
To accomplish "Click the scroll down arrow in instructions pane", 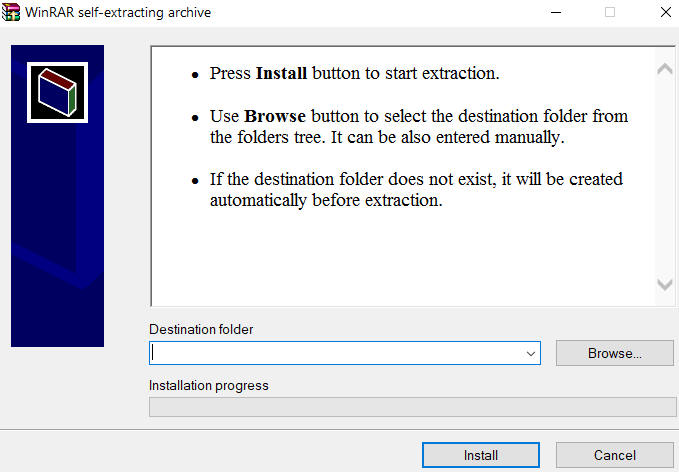I will pos(664,285).
